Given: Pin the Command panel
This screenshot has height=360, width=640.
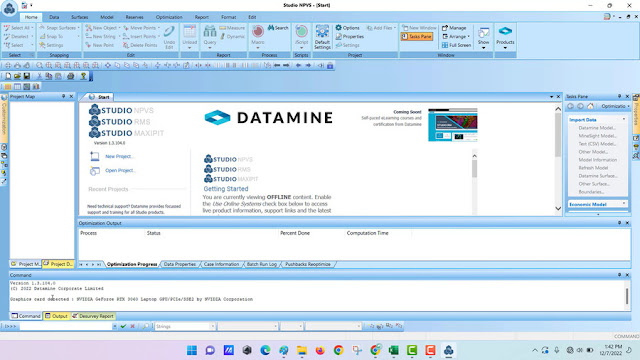Looking at the screenshot, I should coord(619,275).
